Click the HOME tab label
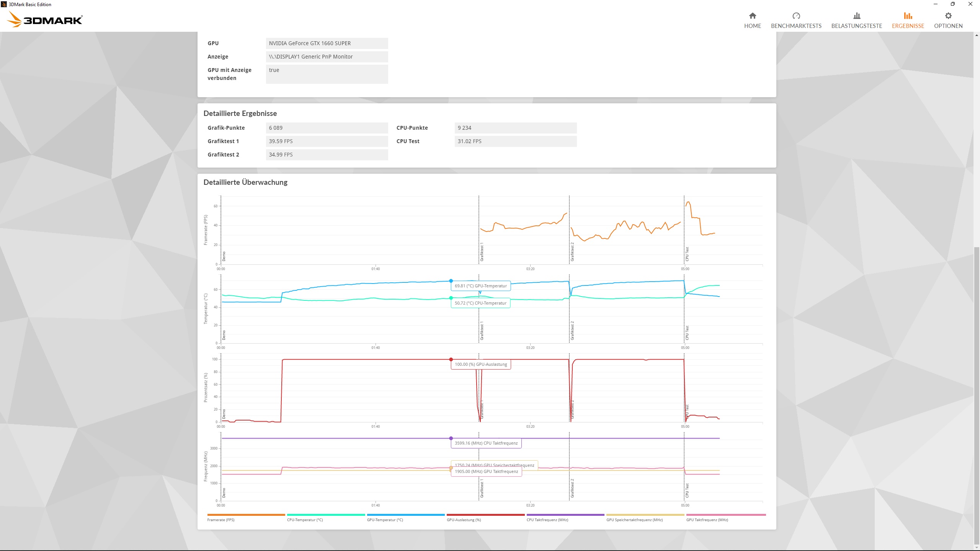Screen dimensions: 980x551 [752, 26]
